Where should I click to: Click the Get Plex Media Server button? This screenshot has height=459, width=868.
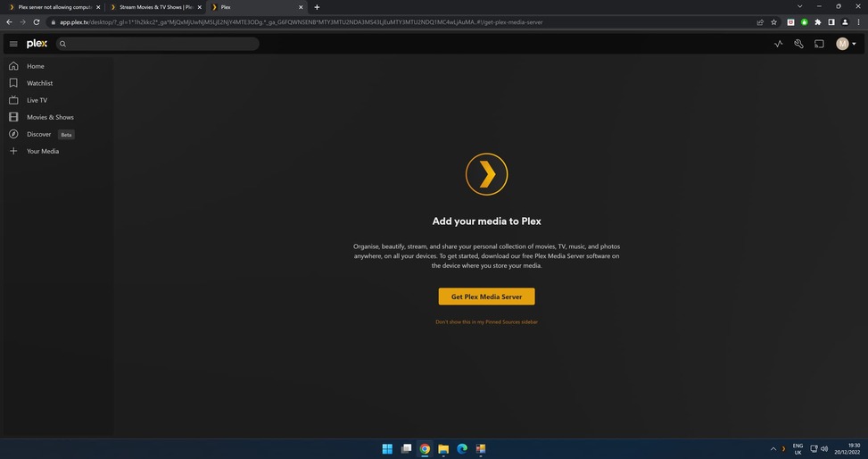click(x=486, y=296)
